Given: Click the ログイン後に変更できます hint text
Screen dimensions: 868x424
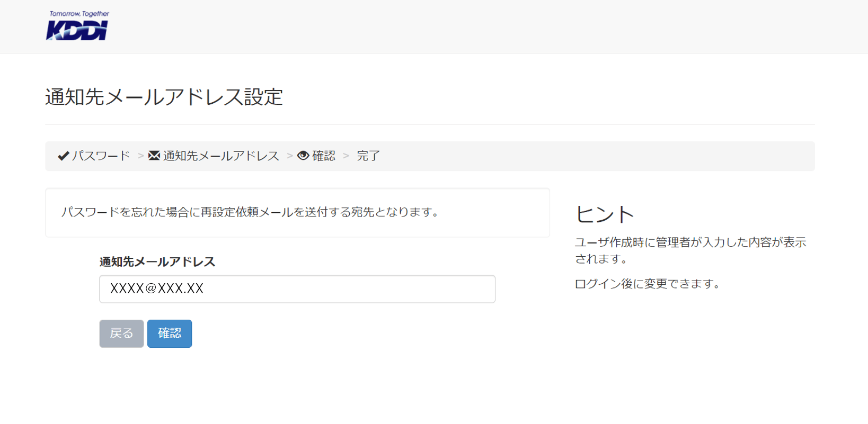Looking at the screenshot, I should [648, 284].
